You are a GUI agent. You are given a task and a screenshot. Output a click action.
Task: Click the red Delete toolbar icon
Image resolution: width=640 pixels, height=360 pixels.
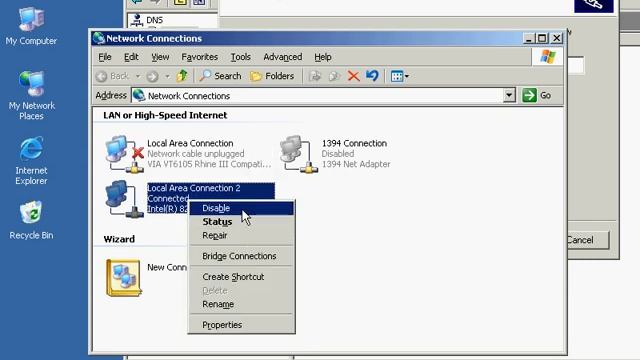point(353,76)
